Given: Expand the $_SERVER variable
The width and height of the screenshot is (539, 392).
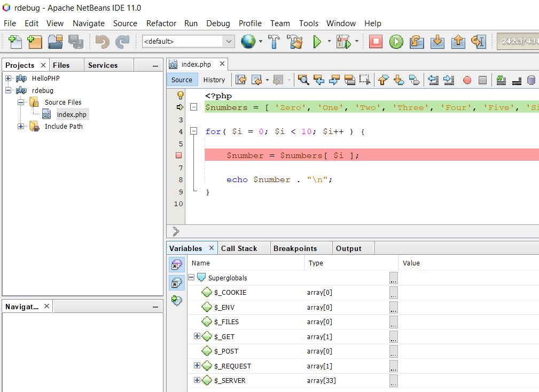Looking at the screenshot, I should [x=197, y=380].
